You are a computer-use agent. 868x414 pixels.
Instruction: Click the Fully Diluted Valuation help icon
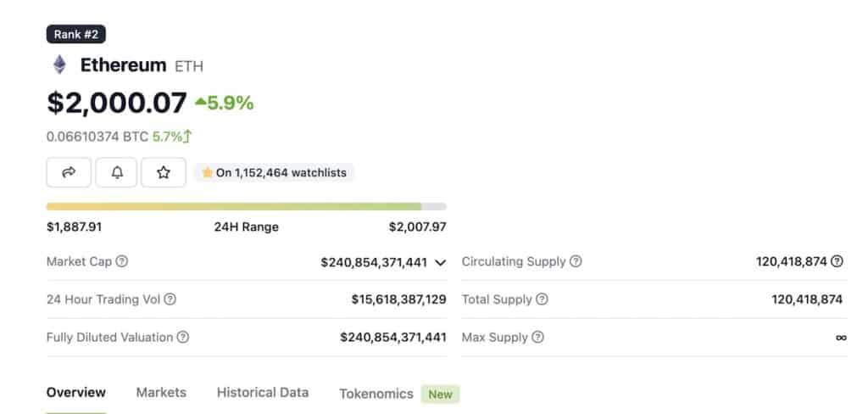(x=183, y=337)
